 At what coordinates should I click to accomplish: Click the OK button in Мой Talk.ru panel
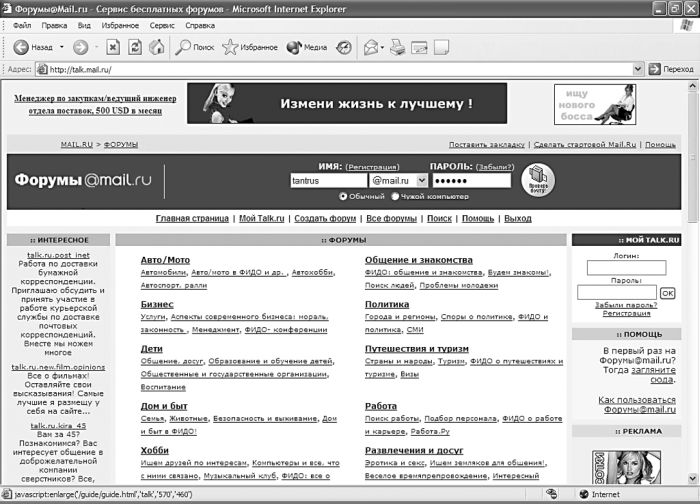coord(667,293)
